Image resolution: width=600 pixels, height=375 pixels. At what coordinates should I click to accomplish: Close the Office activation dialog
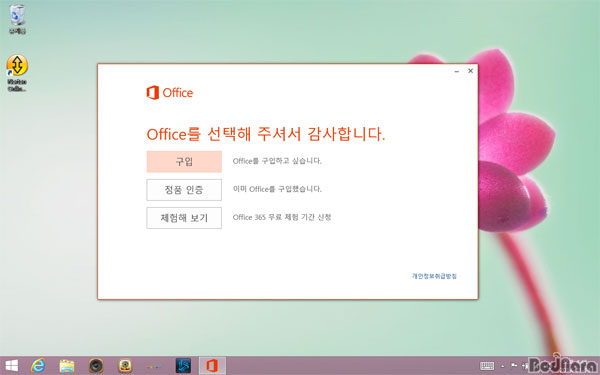click(x=471, y=71)
